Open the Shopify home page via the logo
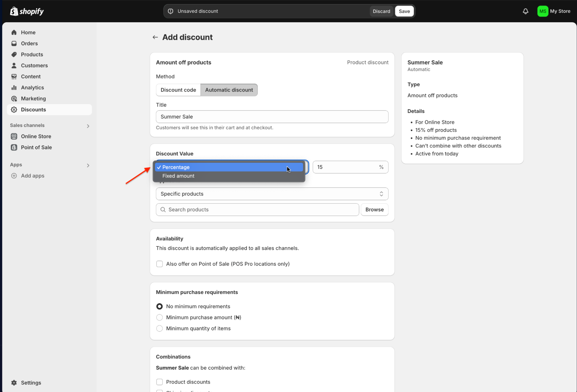 pos(27,11)
